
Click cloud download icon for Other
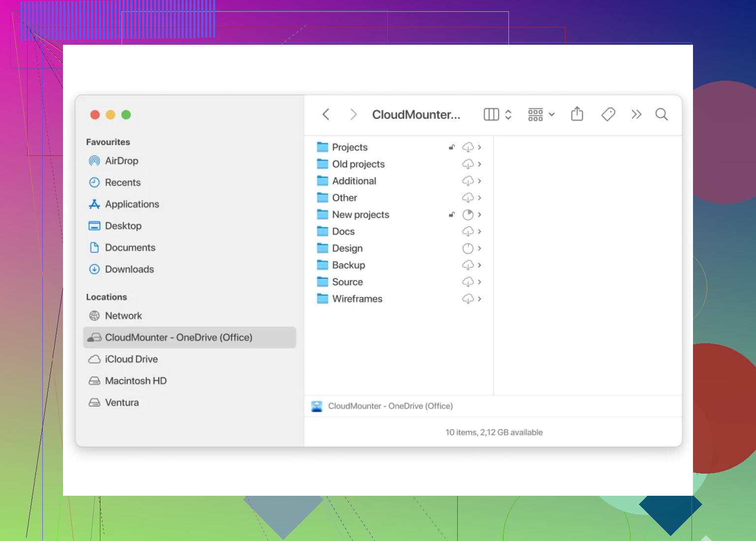tap(468, 198)
